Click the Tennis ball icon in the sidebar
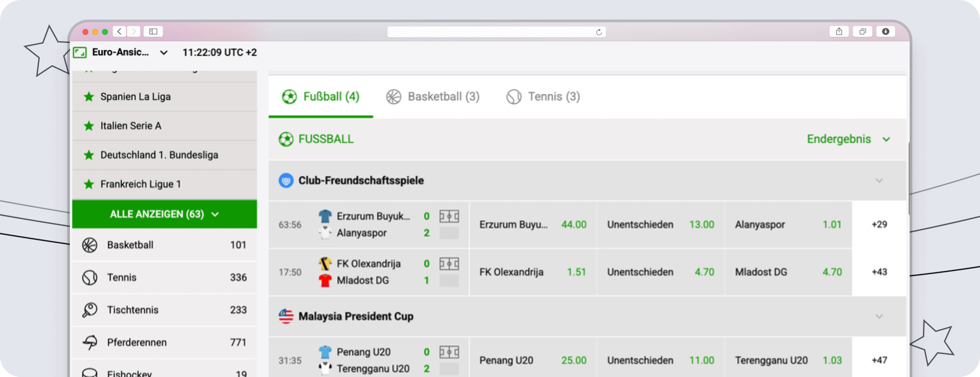This screenshot has width=980, height=377. click(x=90, y=277)
